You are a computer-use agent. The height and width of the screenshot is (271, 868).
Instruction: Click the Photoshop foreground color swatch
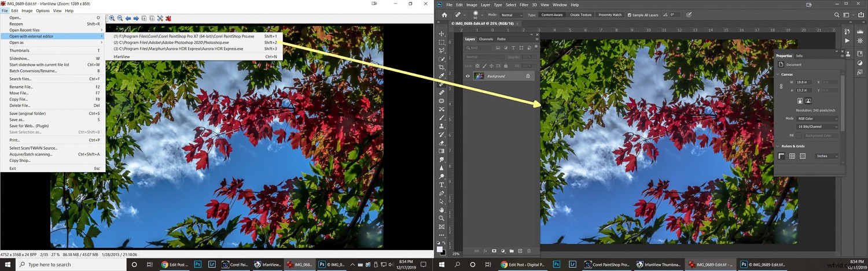tap(440, 249)
